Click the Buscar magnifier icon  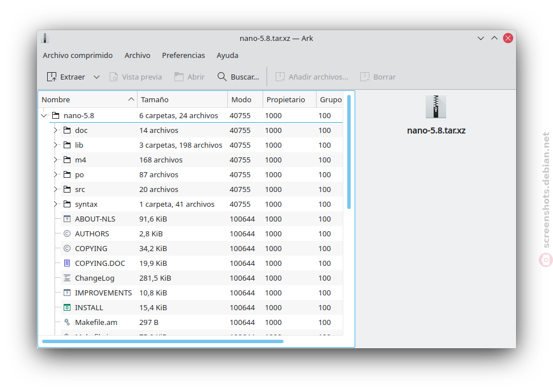(222, 77)
